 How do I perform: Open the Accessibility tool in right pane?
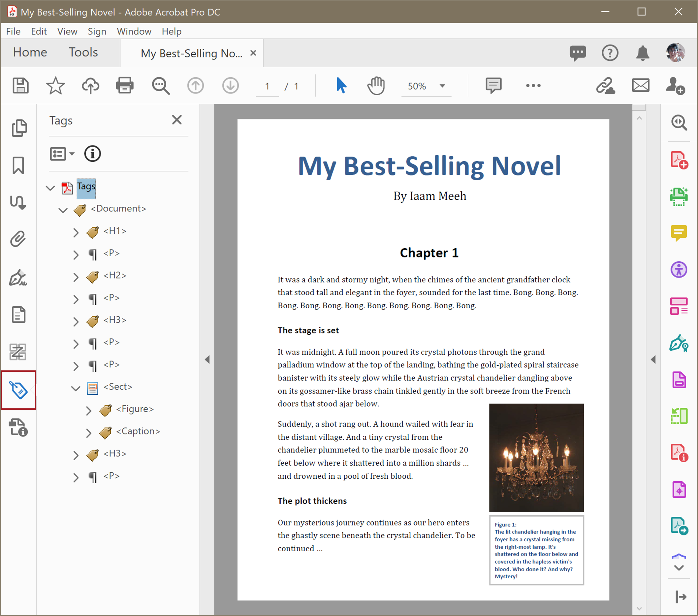click(x=679, y=270)
